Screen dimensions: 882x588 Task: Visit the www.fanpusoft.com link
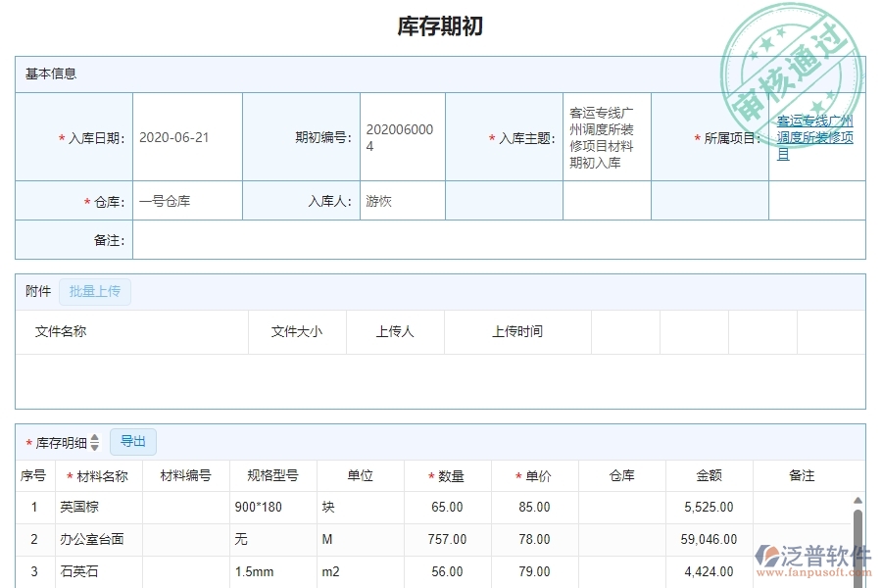[x=815, y=571]
